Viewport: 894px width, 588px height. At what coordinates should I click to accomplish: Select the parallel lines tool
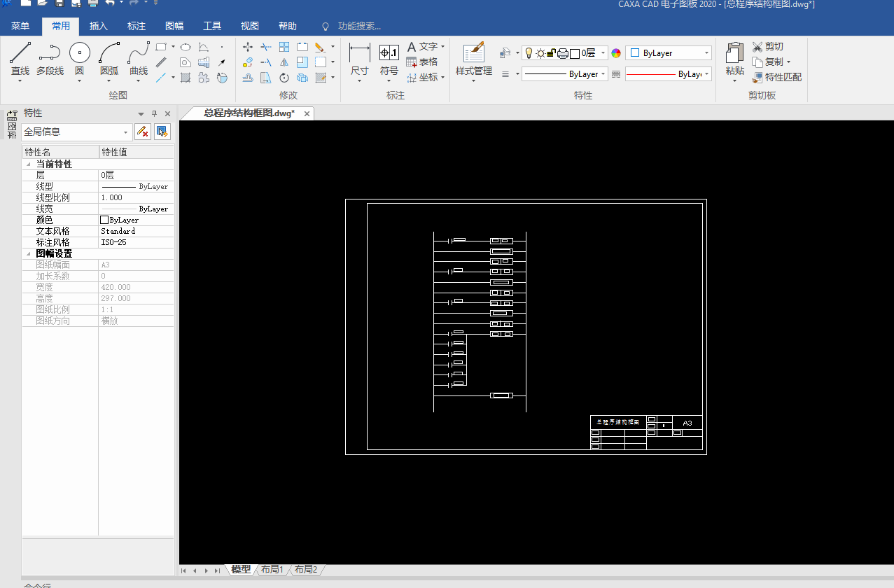point(161,62)
